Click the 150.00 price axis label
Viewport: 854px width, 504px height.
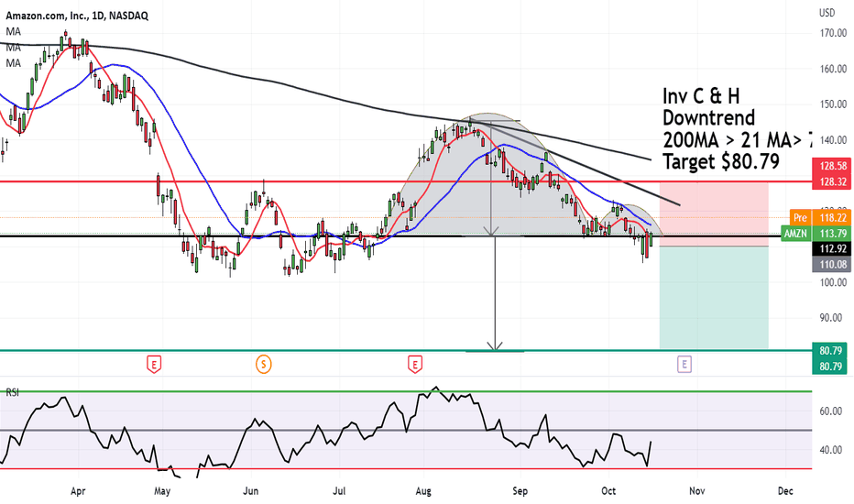[833, 104]
